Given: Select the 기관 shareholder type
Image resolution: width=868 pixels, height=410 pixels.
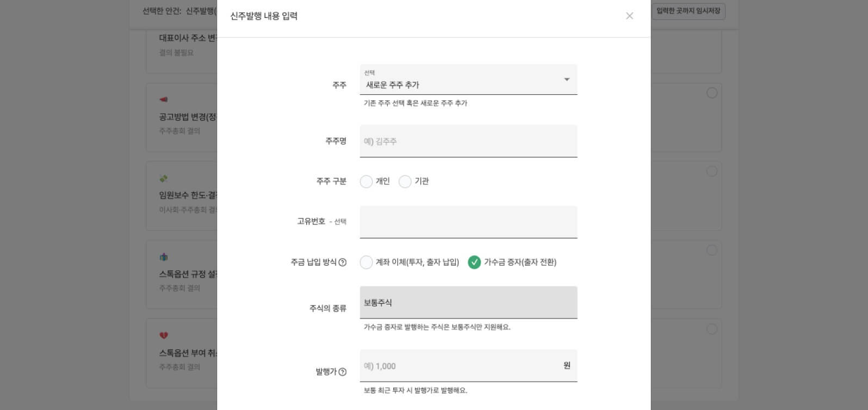Looking at the screenshot, I should point(405,181).
